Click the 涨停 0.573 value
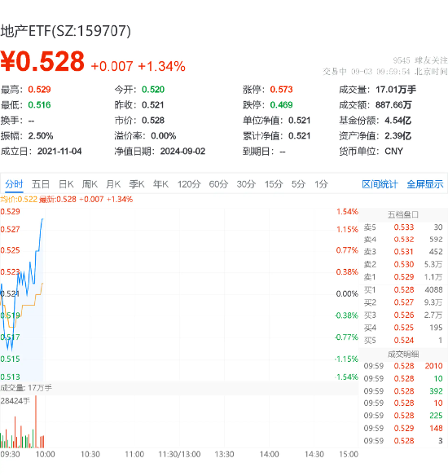 (282, 90)
